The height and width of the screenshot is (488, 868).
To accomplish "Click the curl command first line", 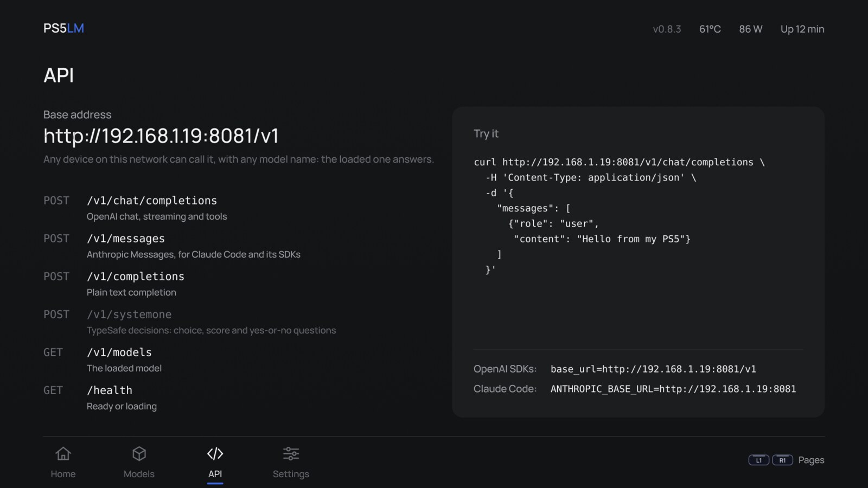I will [619, 162].
